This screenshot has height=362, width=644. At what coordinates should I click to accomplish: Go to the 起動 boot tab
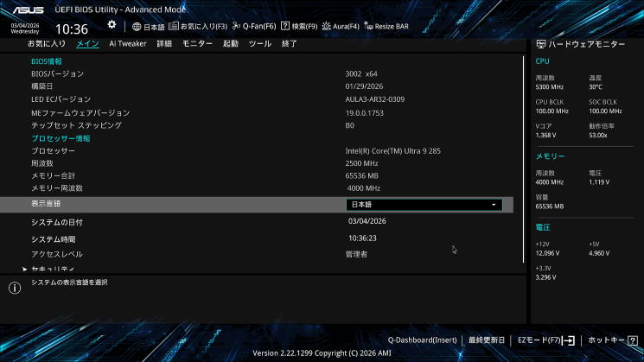pyautogui.click(x=231, y=43)
